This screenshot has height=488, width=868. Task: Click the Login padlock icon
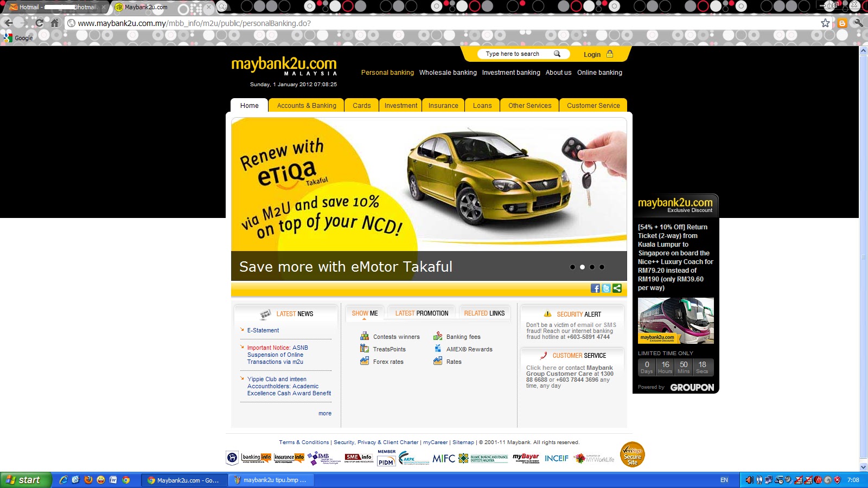click(x=610, y=54)
